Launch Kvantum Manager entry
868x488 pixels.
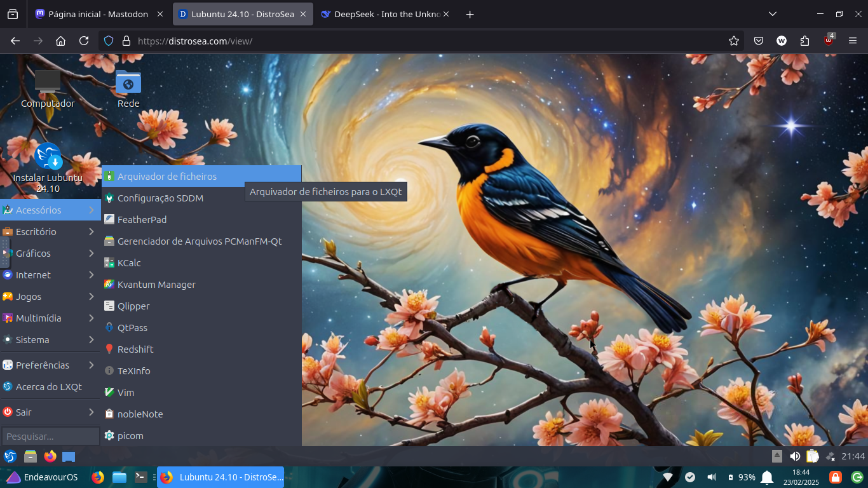click(x=201, y=285)
